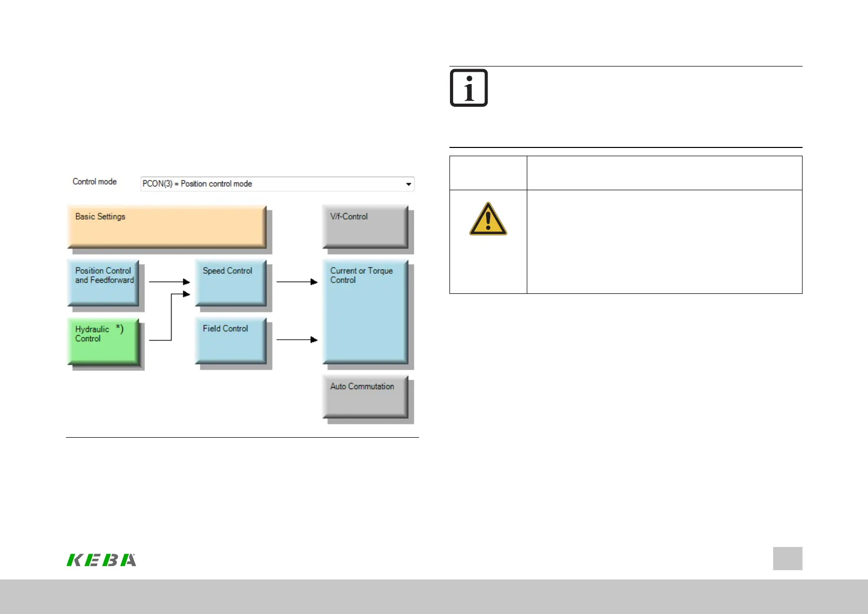The height and width of the screenshot is (614, 868).
Task: Click the yellow warning triangle icon
Action: (488, 219)
